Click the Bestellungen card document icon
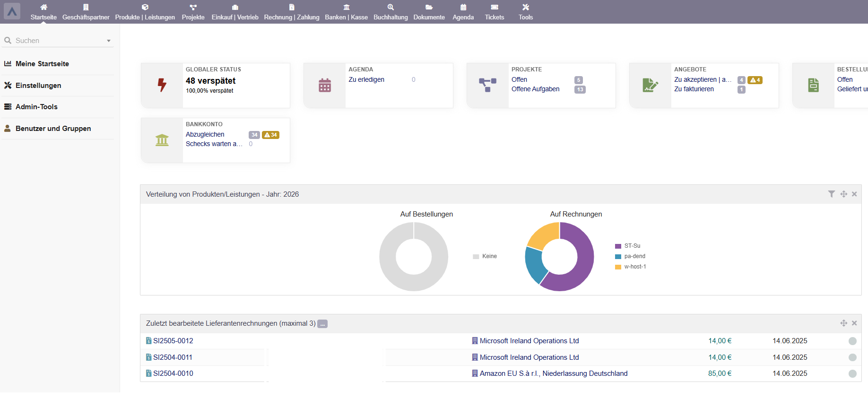The width and height of the screenshot is (868, 399). pos(813,85)
